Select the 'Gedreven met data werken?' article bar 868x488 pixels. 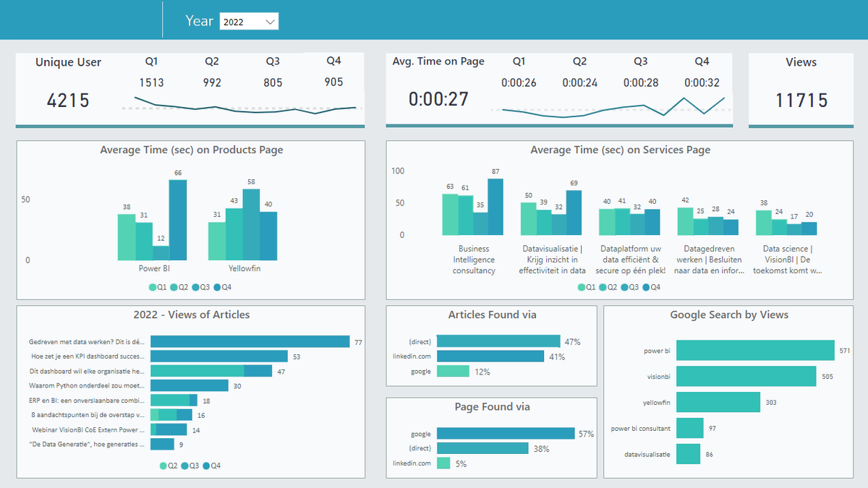(x=250, y=342)
